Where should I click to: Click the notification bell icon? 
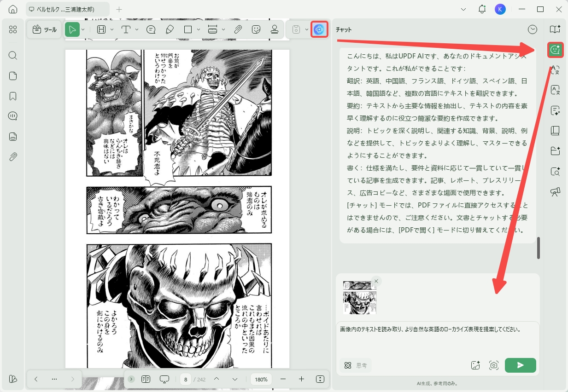click(x=482, y=9)
